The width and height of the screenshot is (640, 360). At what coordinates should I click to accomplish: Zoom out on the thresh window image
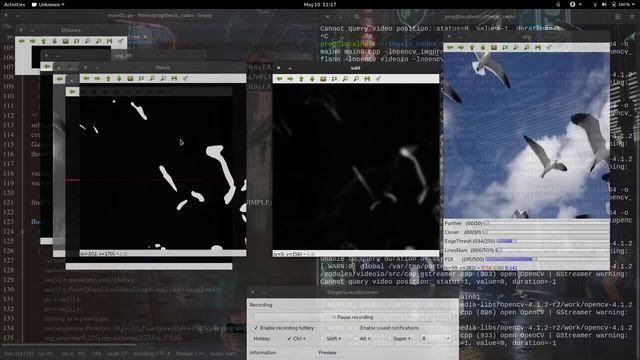click(163, 78)
